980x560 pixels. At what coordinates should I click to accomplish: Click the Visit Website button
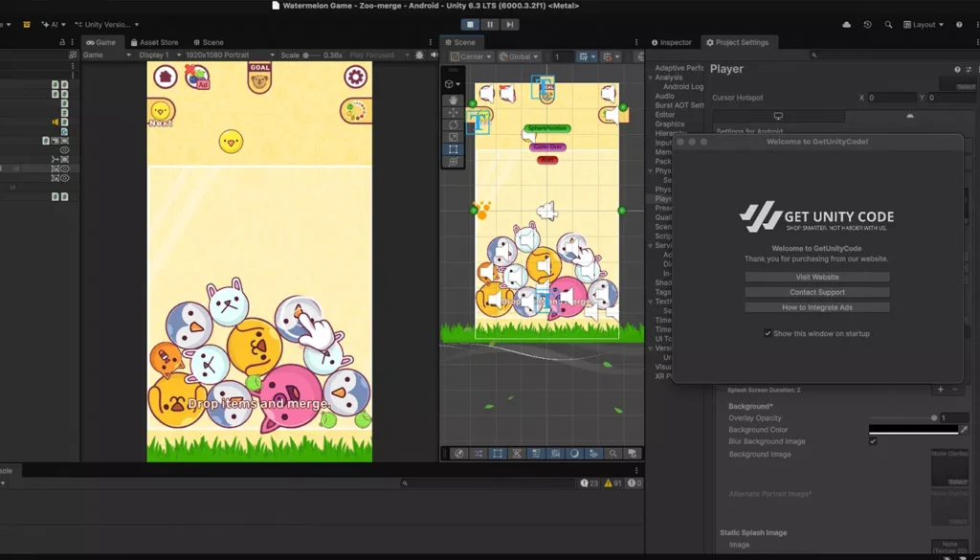pyautogui.click(x=815, y=277)
